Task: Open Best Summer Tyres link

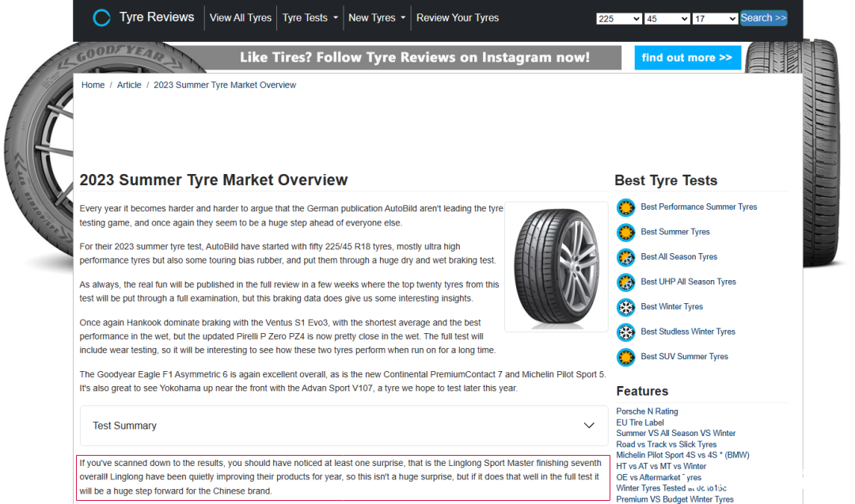Action: point(675,232)
